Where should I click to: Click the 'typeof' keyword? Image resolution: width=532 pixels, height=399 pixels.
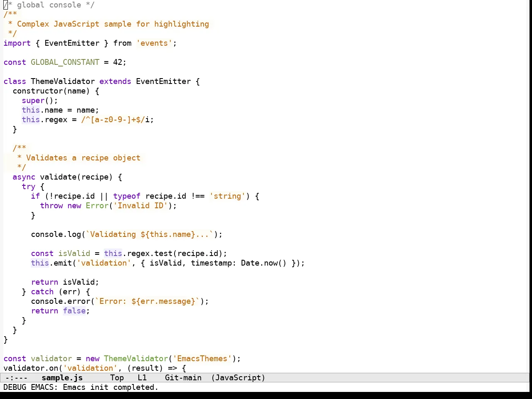pos(127,196)
